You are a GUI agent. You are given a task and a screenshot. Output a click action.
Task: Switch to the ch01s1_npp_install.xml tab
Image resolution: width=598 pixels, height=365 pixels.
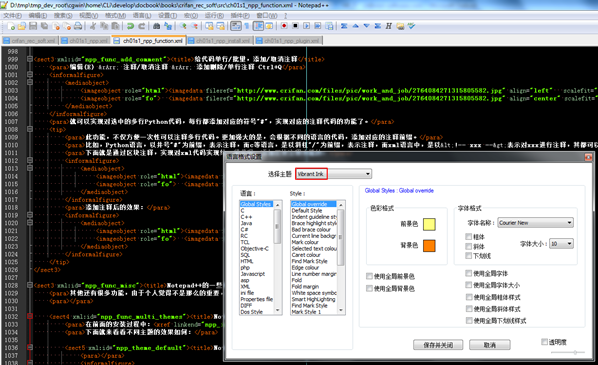click(x=221, y=41)
